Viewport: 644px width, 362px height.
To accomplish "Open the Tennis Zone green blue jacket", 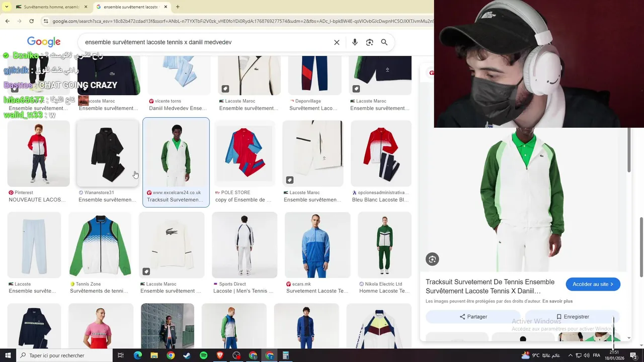I will [100, 245].
